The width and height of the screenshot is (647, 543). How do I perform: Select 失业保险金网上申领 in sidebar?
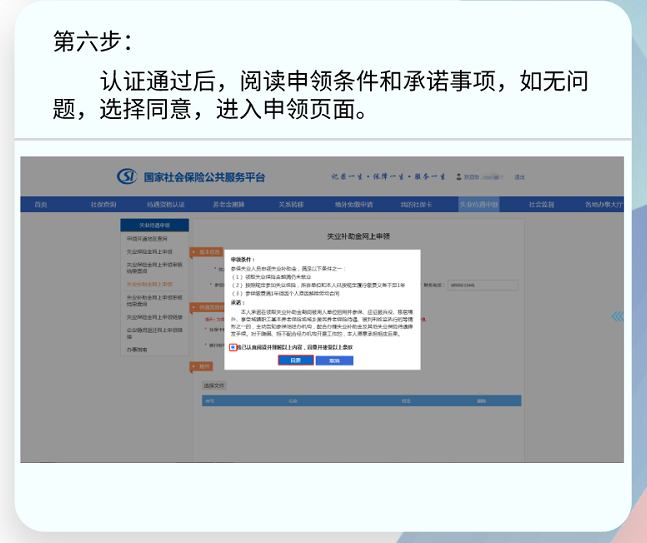(149, 252)
